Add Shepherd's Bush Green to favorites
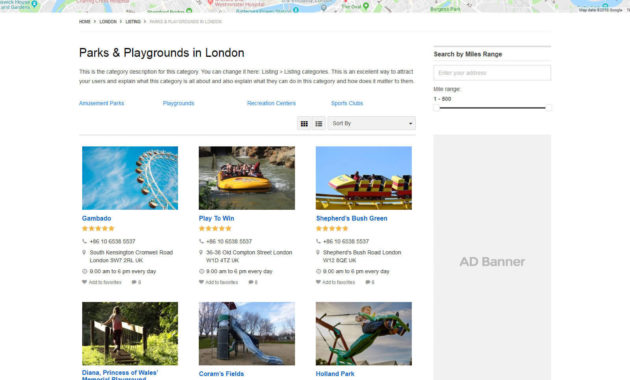Viewport: 630px width, 380px height. (x=335, y=282)
